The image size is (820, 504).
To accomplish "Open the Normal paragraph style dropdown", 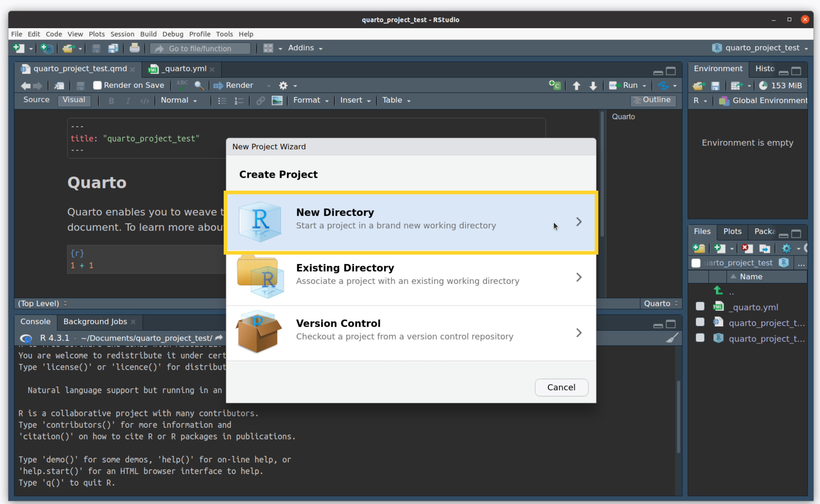I will [x=178, y=100].
